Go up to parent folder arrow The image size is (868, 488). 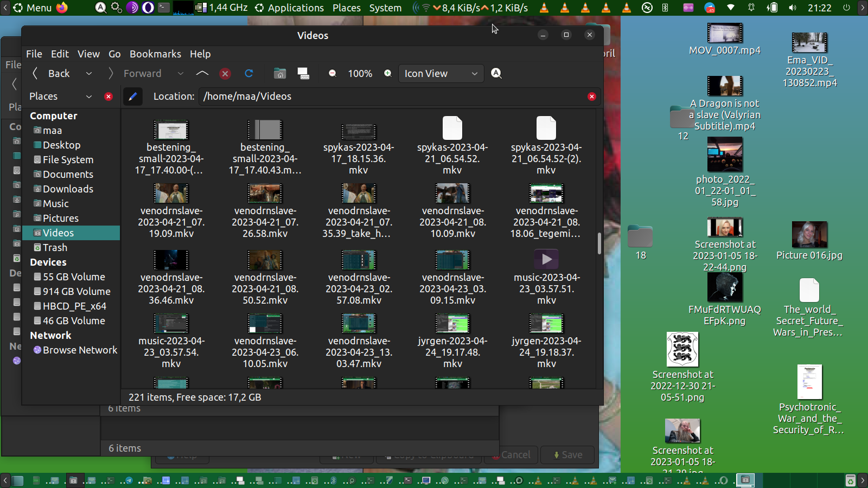[202, 74]
